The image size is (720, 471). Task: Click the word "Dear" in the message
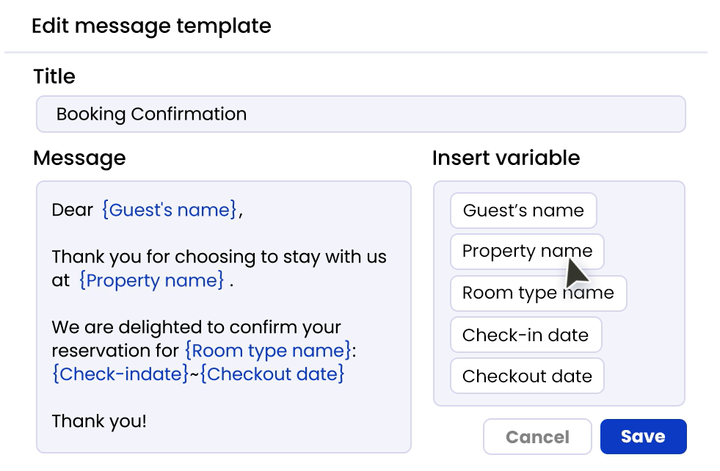coord(72,210)
